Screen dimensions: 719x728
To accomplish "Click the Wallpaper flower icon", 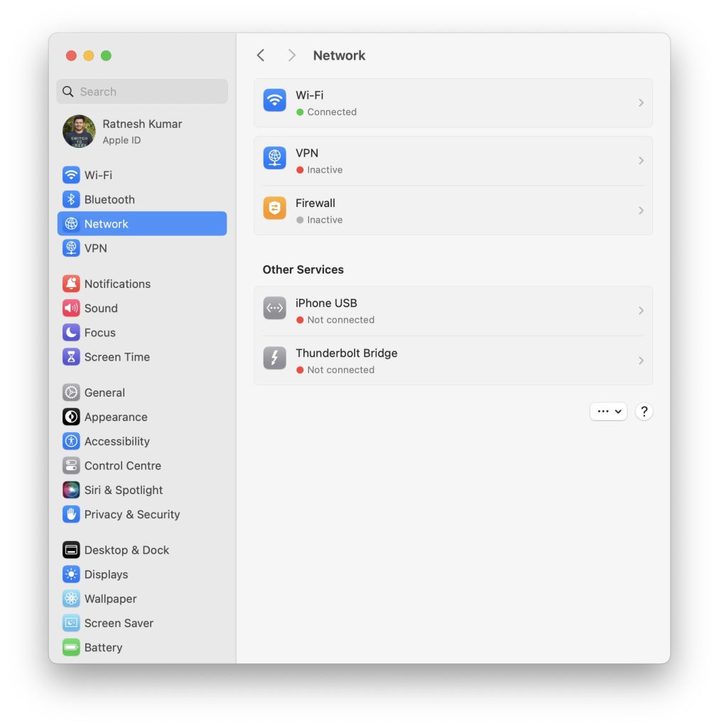I will [71, 599].
